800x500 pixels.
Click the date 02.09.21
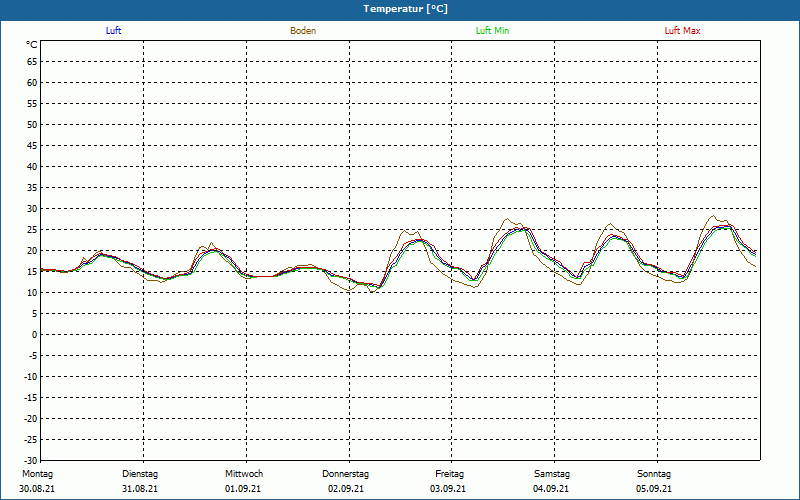[346, 489]
